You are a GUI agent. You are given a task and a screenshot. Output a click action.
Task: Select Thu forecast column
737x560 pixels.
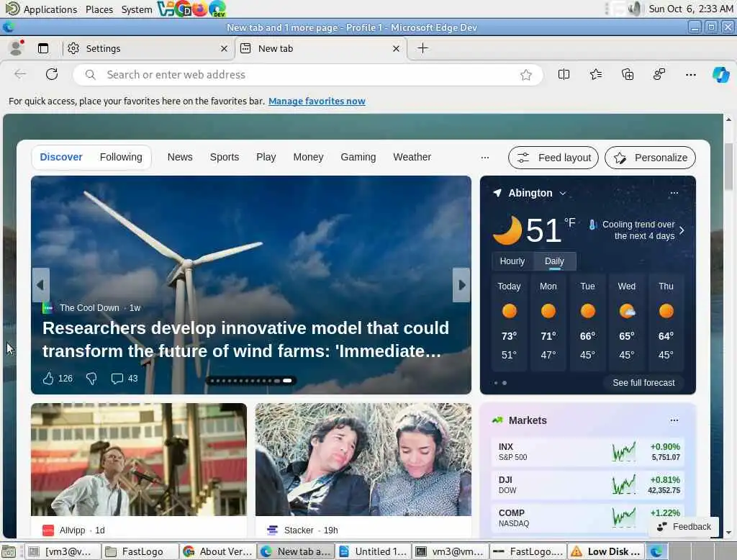coord(666,322)
